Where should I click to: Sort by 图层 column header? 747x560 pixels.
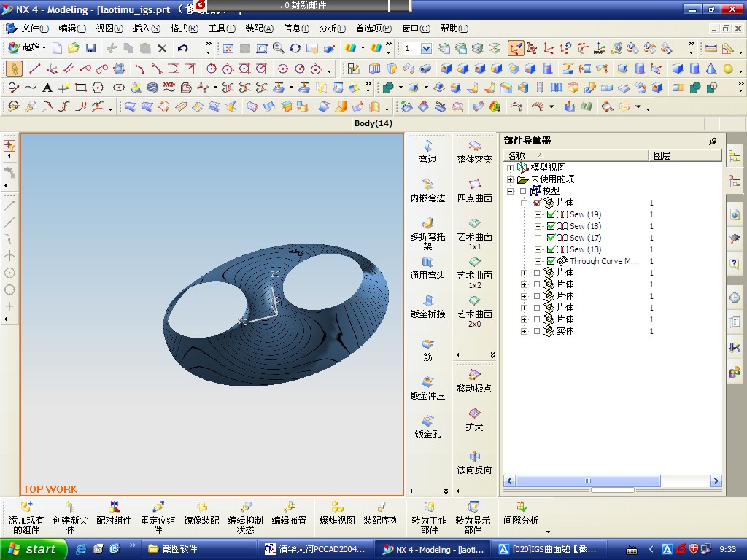[685, 156]
